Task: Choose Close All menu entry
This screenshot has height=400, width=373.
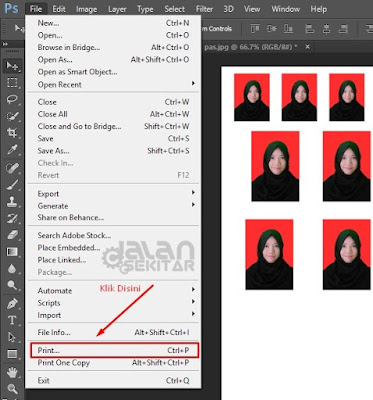Action: click(x=113, y=114)
